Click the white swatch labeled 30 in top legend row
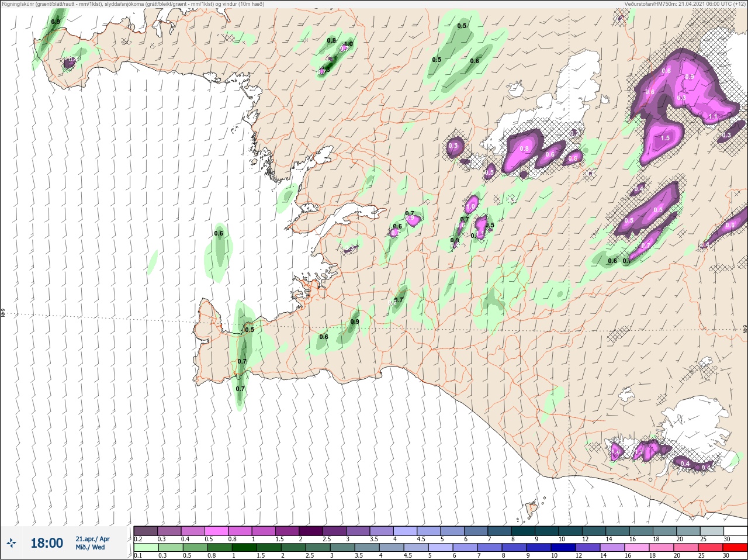Screen dimensions: 748x560 [735, 531]
